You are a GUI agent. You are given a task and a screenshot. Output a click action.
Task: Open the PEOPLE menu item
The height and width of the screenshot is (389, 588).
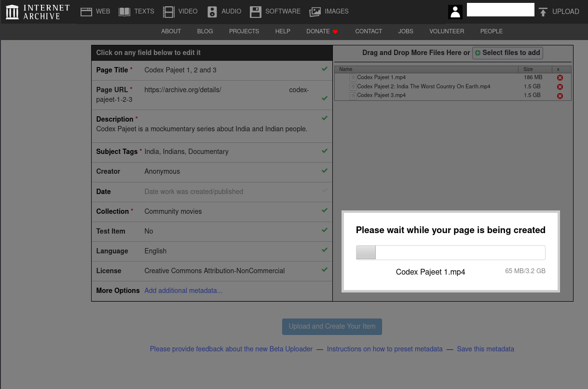pos(492,31)
